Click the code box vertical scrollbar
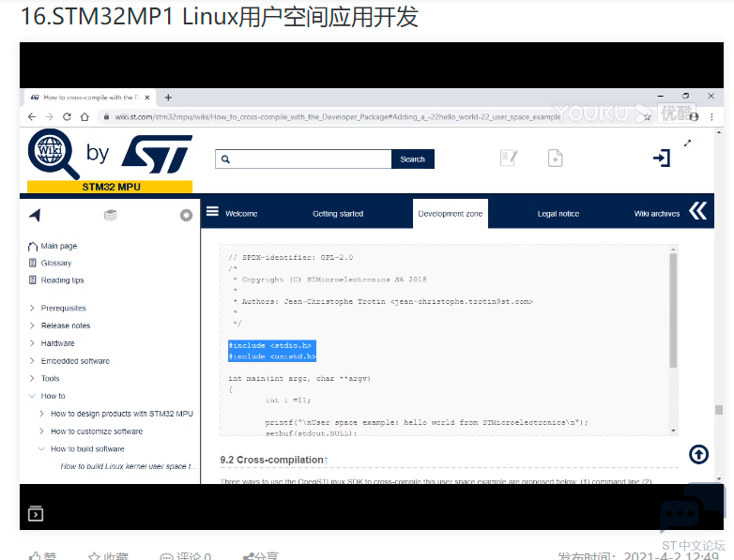 click(673, 310)
